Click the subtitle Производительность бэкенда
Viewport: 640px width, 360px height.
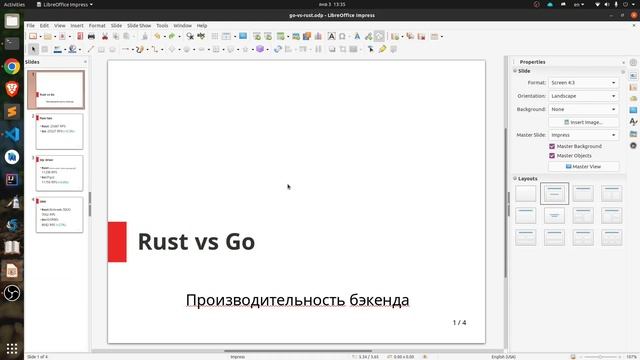(298, 300)
